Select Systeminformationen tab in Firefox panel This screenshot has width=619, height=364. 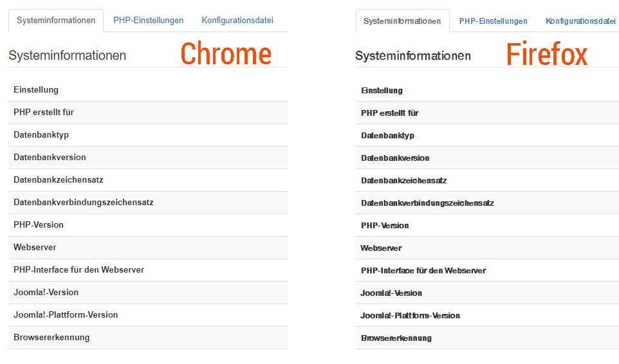402,21
